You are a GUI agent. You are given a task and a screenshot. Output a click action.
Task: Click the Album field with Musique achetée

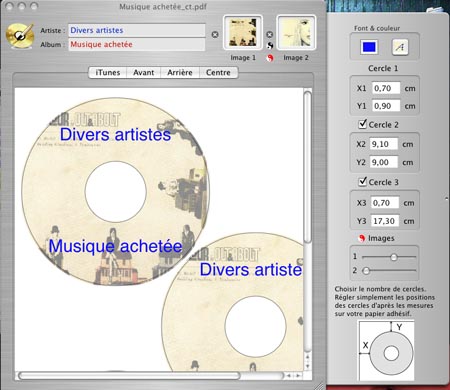coord(137,45)
